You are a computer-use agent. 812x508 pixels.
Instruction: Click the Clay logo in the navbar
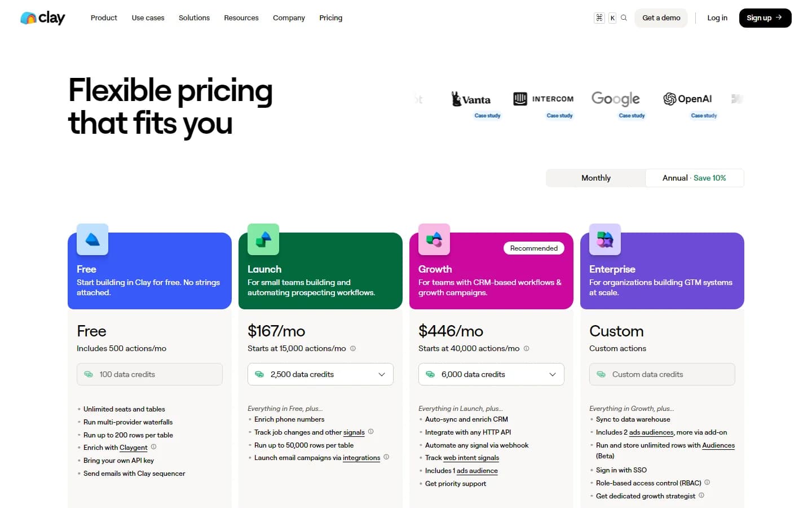tap(42, 17)
